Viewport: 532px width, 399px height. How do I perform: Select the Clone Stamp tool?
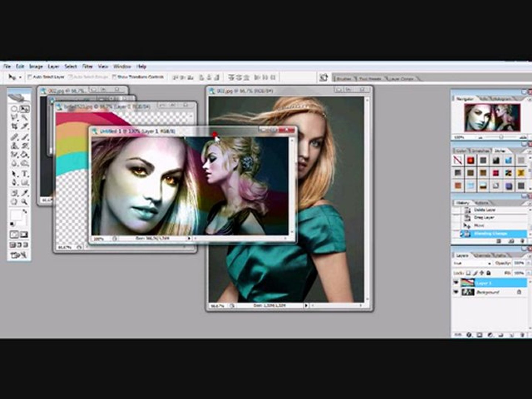14,146
